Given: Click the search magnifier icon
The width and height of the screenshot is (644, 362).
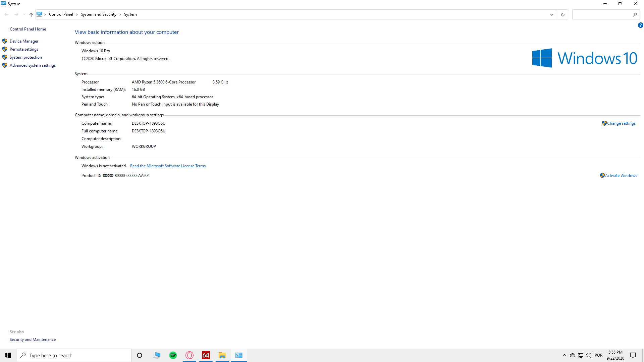Looking at the screenshot, I should click(635, 14).
